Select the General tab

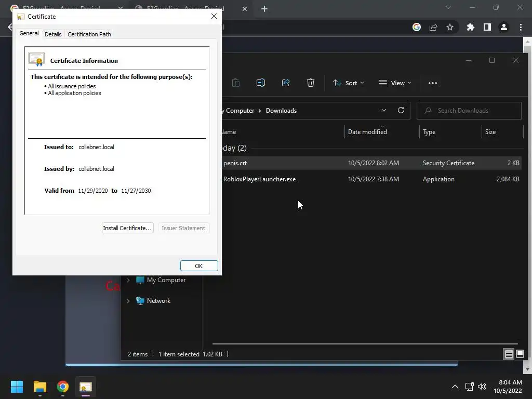pyautogui.click(x=29, y=33)
